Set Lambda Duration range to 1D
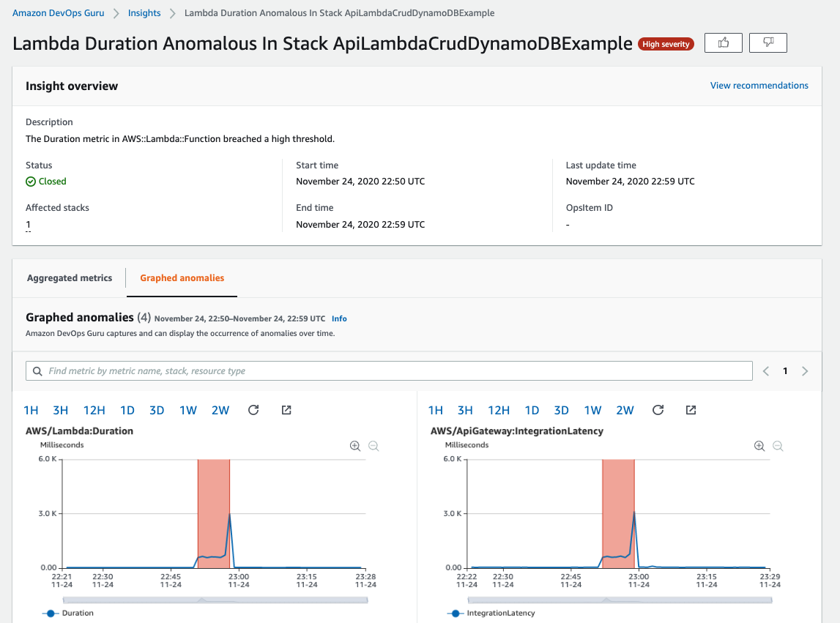Viewport: 840px width, 623px height. coord(127,411)
